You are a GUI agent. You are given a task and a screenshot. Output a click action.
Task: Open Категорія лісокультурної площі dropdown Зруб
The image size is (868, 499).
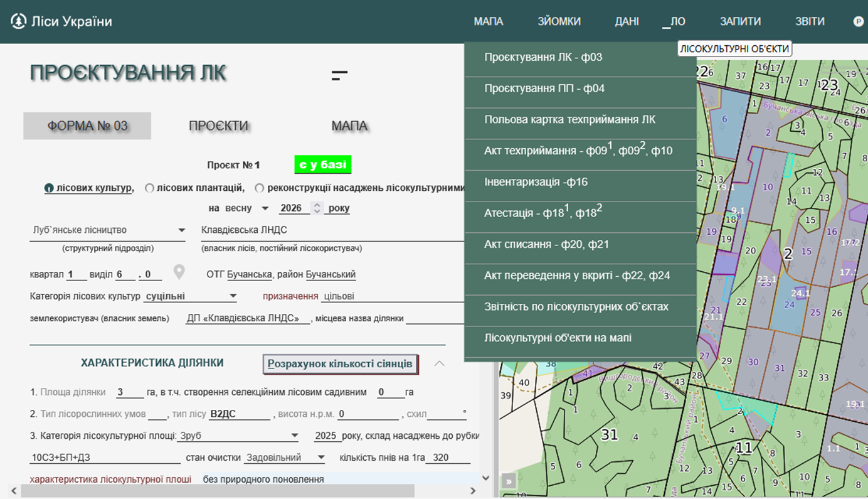pos(239,436)
